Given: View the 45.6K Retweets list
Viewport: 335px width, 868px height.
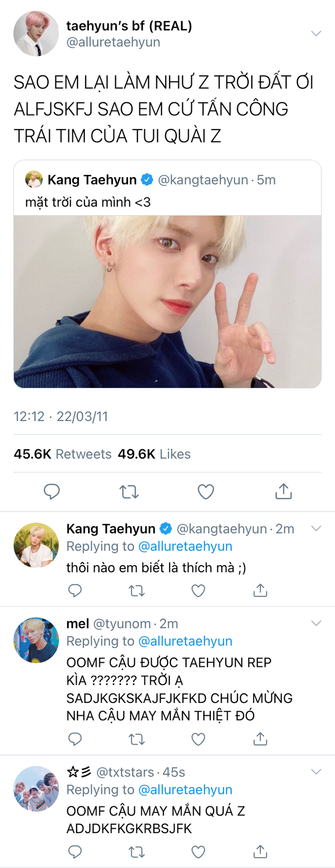Looking at the screenshot, I should [62, 454].
